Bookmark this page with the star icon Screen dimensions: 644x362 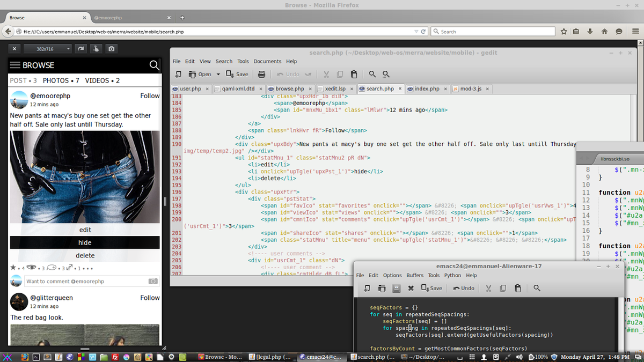pos(563,32)
